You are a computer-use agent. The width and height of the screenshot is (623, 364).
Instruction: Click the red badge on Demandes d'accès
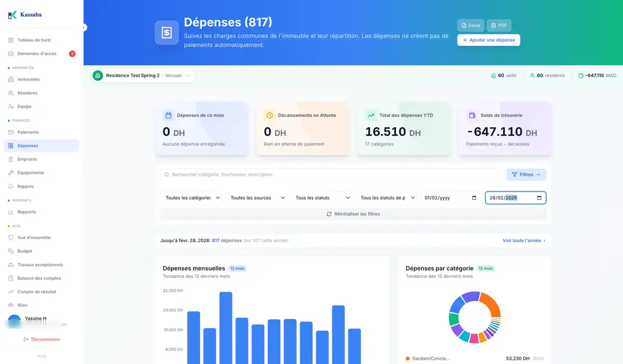[72, 53]
